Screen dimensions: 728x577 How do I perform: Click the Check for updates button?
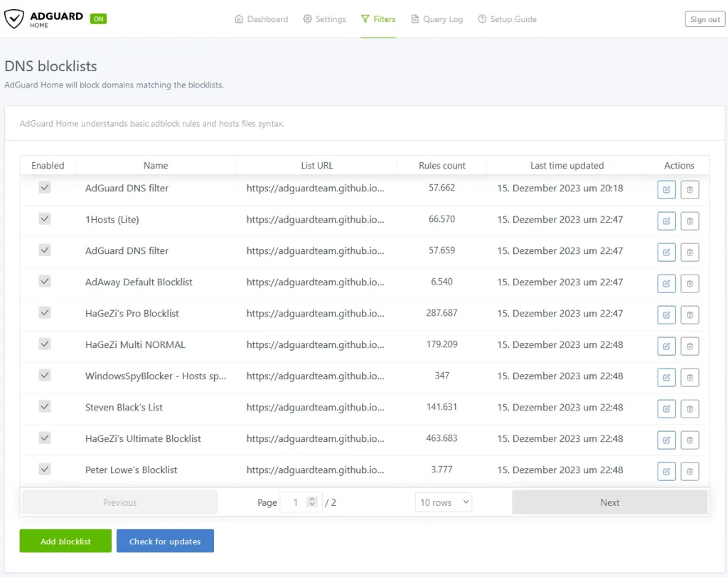(165, 541)
